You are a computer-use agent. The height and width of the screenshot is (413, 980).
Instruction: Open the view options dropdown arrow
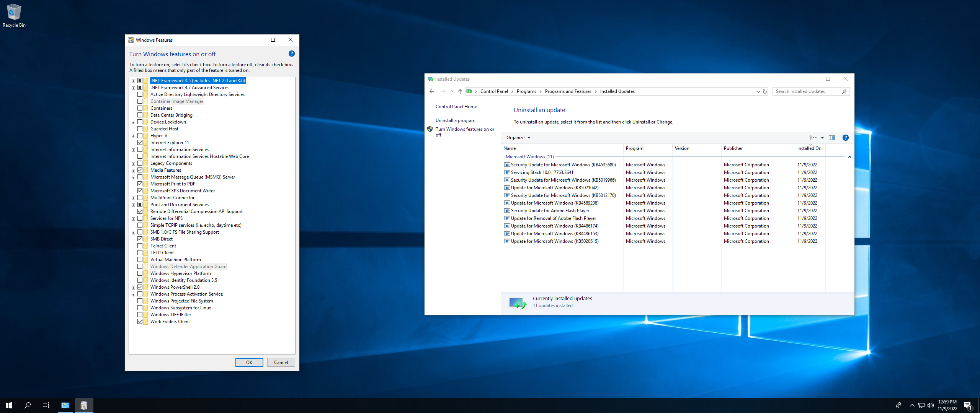pyautogui.click(x=822, y=138)
